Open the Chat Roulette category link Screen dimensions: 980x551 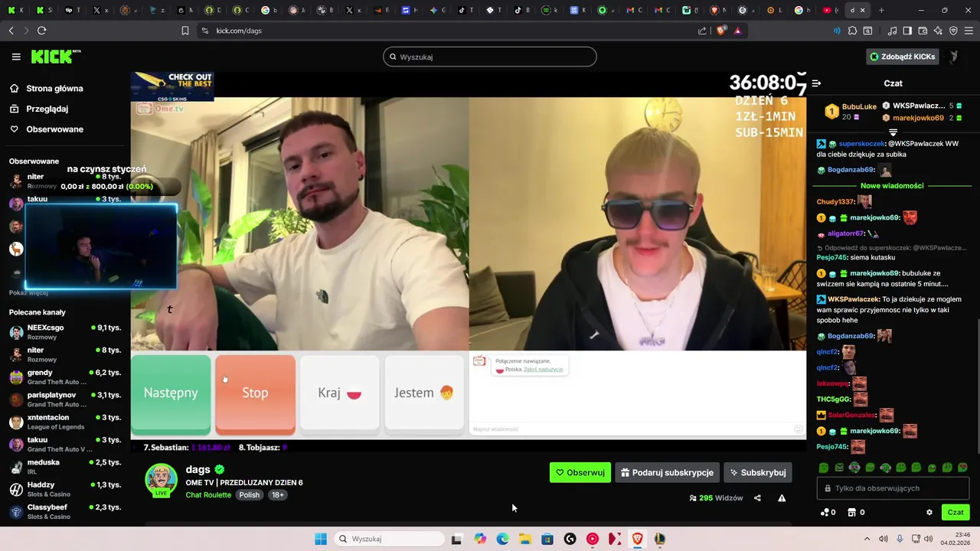tap(208, 495)
